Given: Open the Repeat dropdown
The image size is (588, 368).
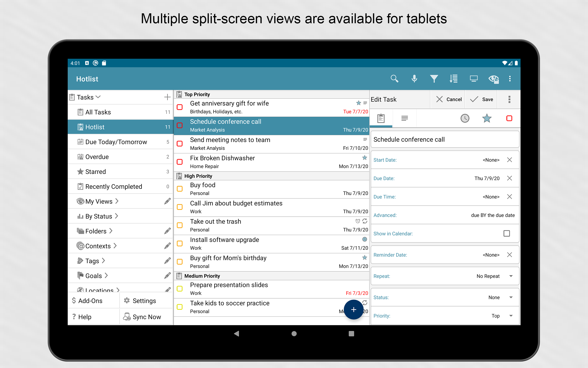Looking at the screenshot, I should pos(445,276).
